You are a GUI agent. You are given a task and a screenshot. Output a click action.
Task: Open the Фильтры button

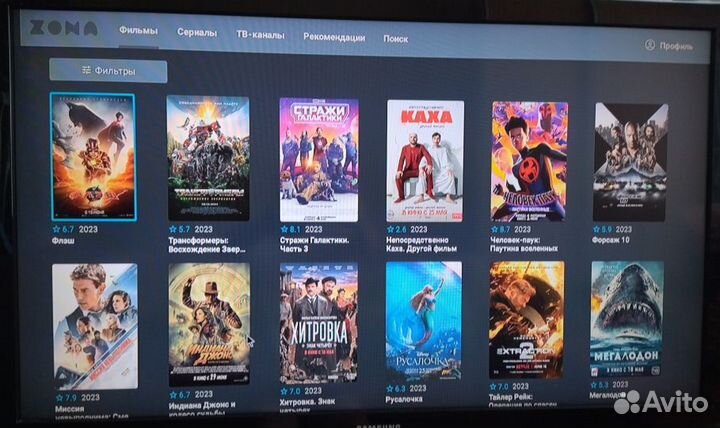click(108, 71)
